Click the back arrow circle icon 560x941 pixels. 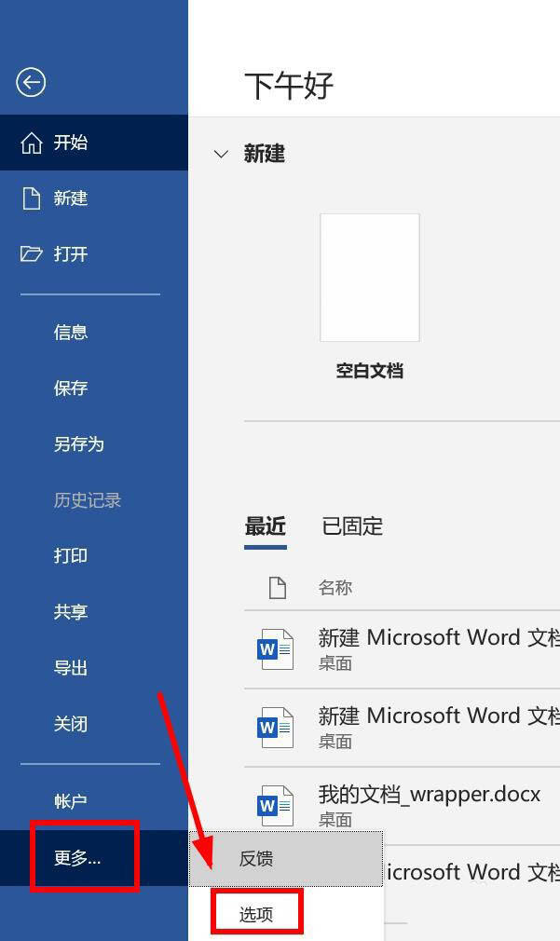pyautogui.click(x=31, y=82)
